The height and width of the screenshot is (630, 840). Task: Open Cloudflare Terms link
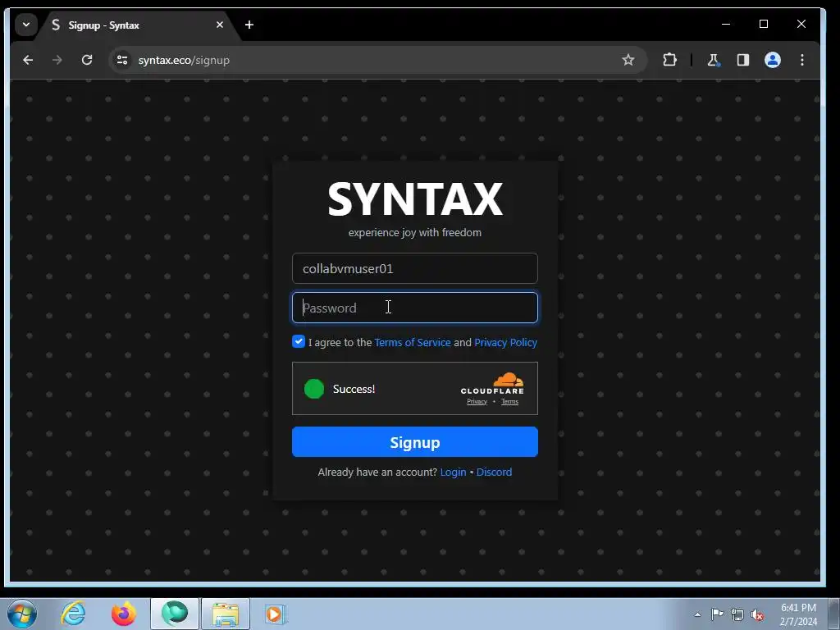509,402
